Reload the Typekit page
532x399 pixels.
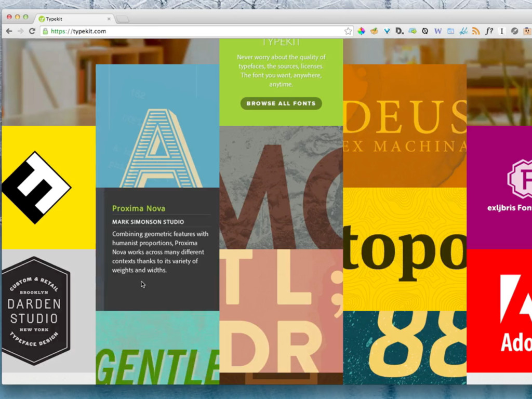coord(32,31)
